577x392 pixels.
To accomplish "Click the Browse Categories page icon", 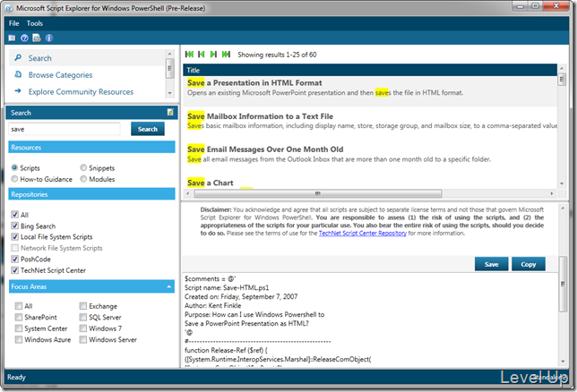I will pyautogui.click(x=18, y=74).
